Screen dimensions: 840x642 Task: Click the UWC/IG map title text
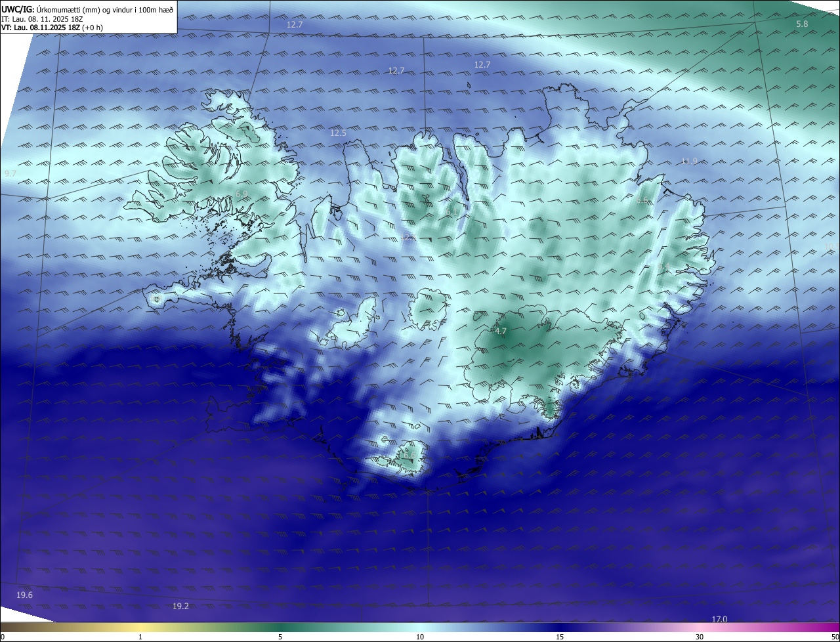click(x=87, y=9)
